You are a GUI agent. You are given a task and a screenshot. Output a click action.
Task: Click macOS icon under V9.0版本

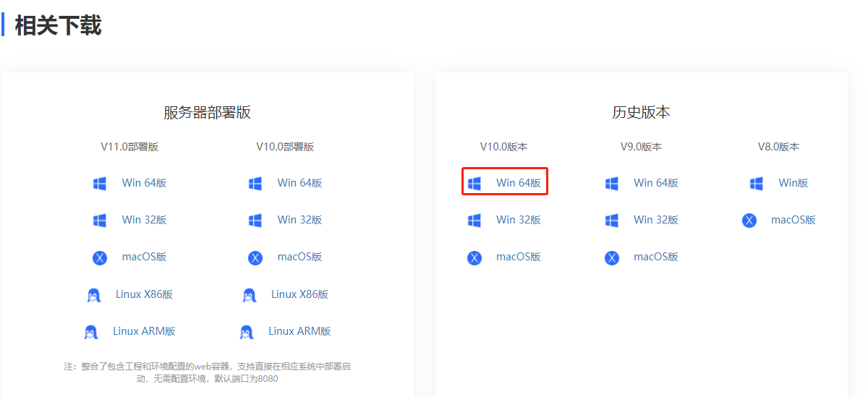[x=612, y=257]
